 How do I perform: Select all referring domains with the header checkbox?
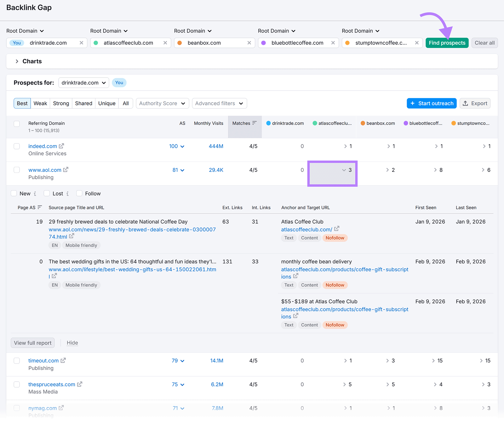(17, 124)
